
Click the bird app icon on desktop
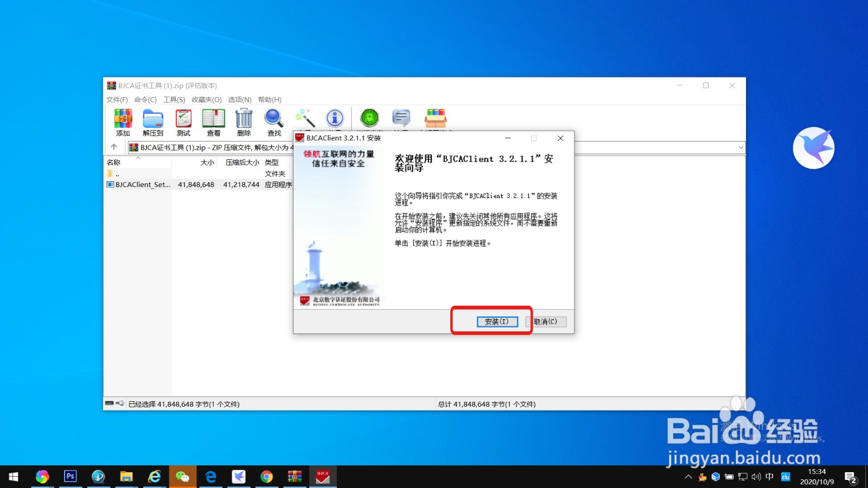click(814, 148)
